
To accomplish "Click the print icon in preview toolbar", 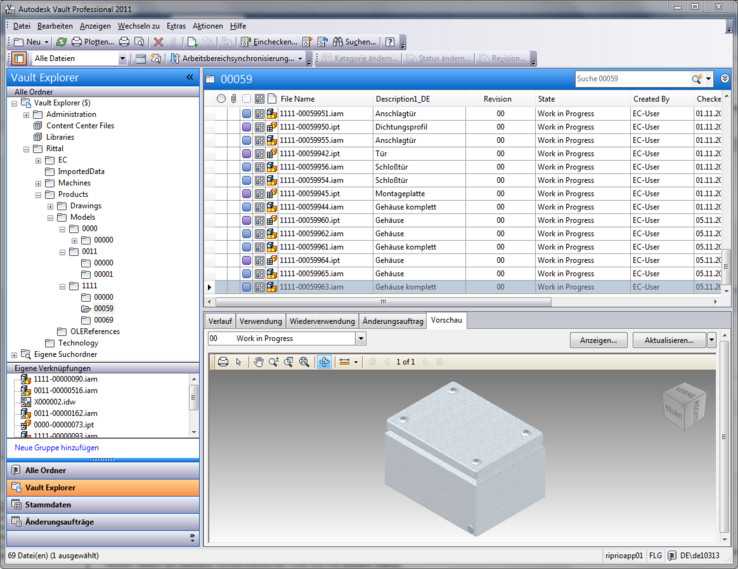I will pos(222,361).
